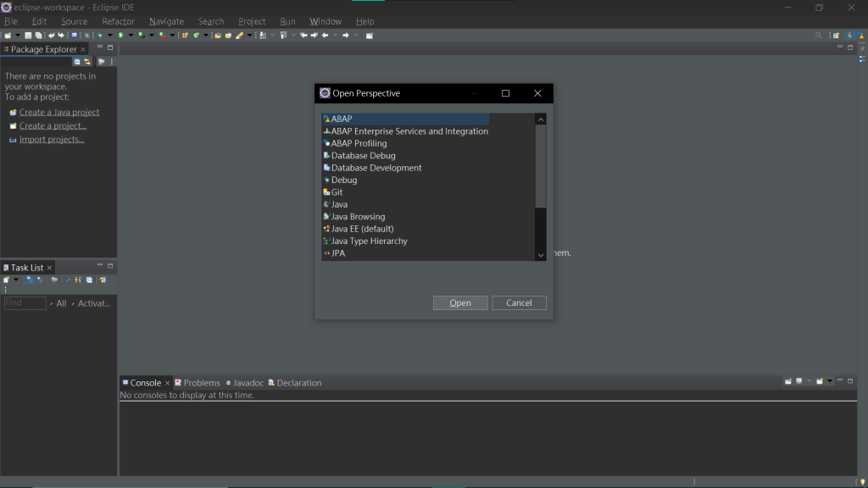
Task: Switch to the Javadoc tab
Action: (x=244, y=383)
